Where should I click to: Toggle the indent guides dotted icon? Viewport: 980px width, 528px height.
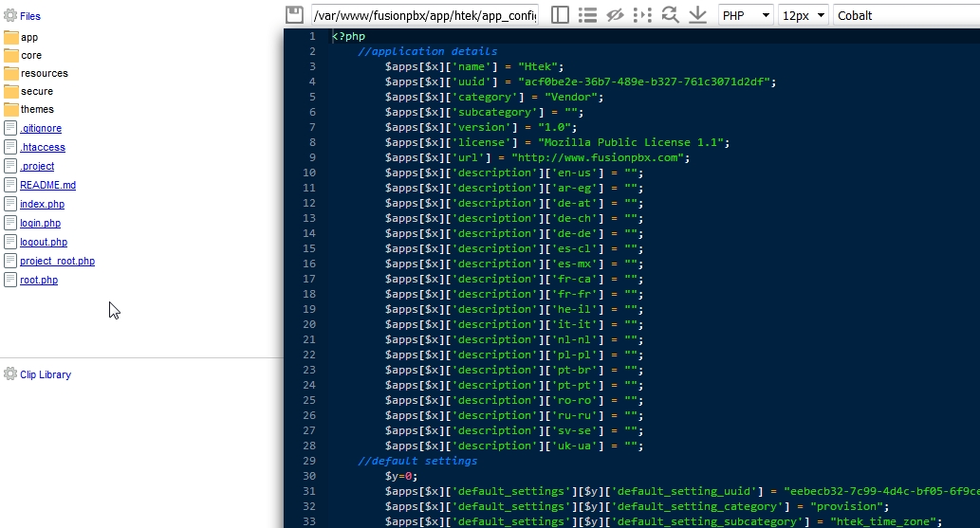(642, 15)
